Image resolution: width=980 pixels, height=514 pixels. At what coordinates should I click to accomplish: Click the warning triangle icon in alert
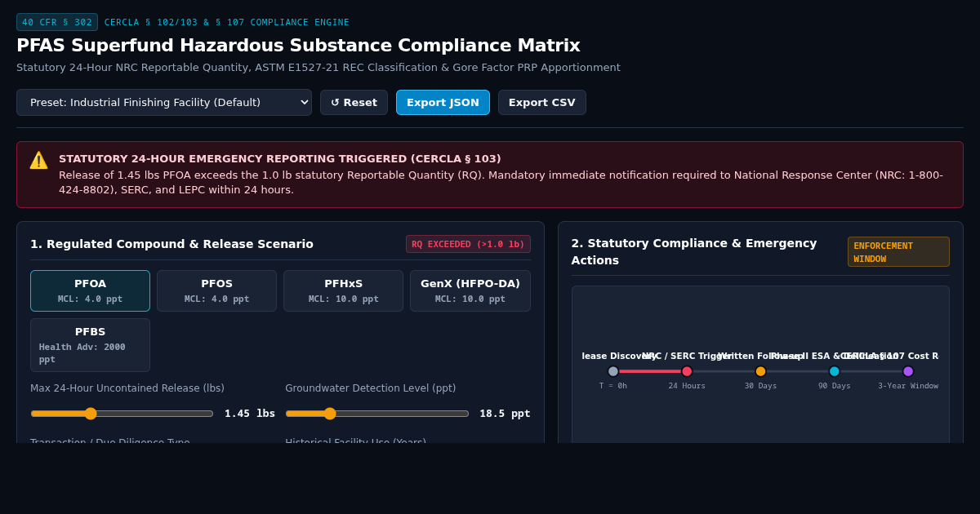pos(38,160)
